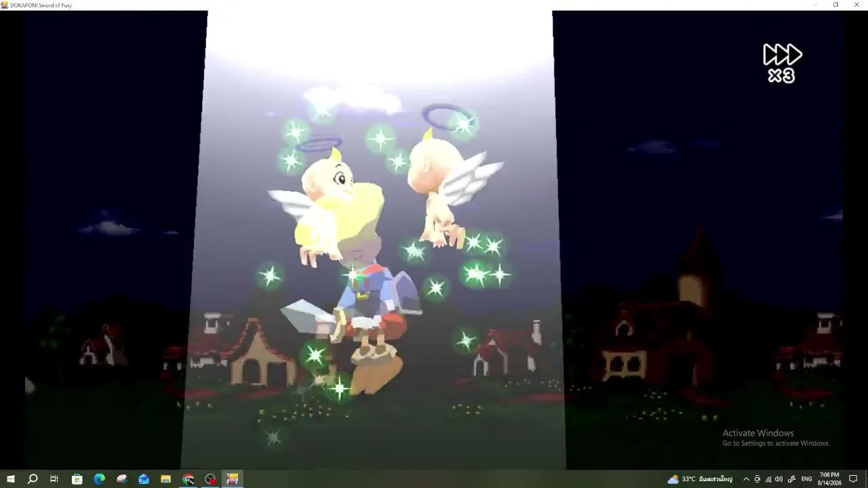The image size is (868, 488).
Task: Open the Windows notification center
Action: click(854, 479)
